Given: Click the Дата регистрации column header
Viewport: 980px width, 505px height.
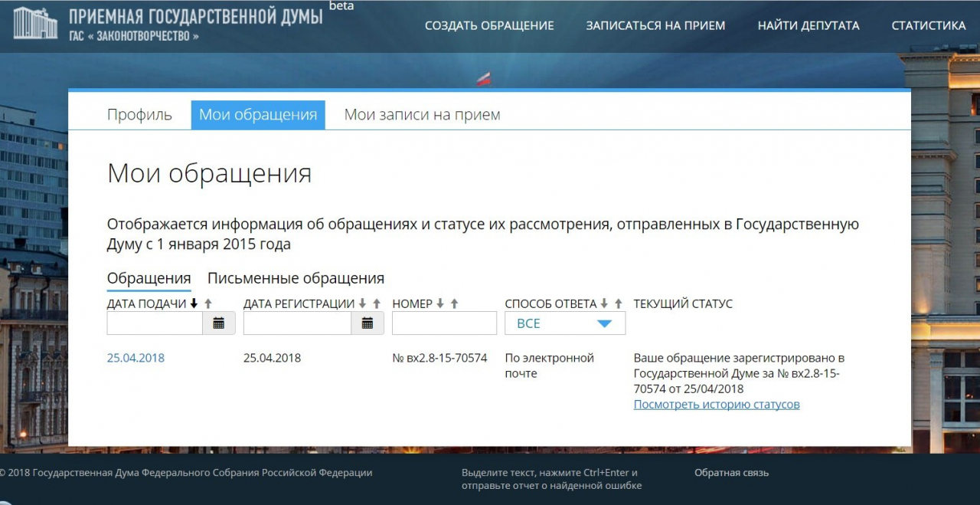Looking at the screenshot, I should [x=299, y=303].
